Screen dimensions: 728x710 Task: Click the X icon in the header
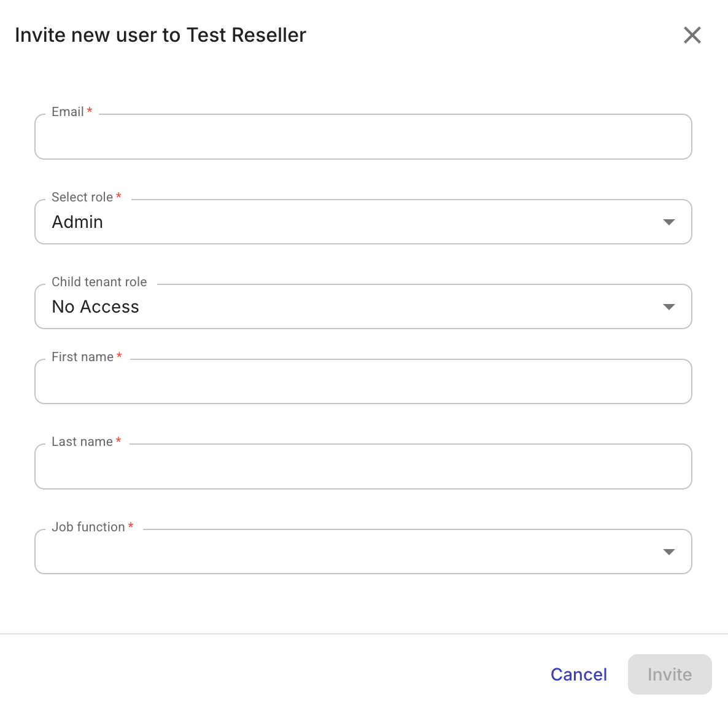point(692,35)
